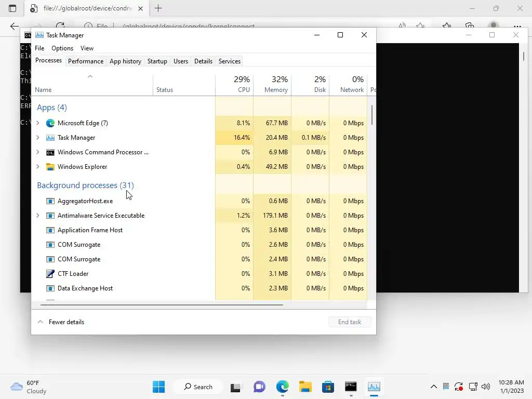532x399 pixels.
Task: Sort processes by Status column
Action: pyautogui.click(x=184, y=84)
